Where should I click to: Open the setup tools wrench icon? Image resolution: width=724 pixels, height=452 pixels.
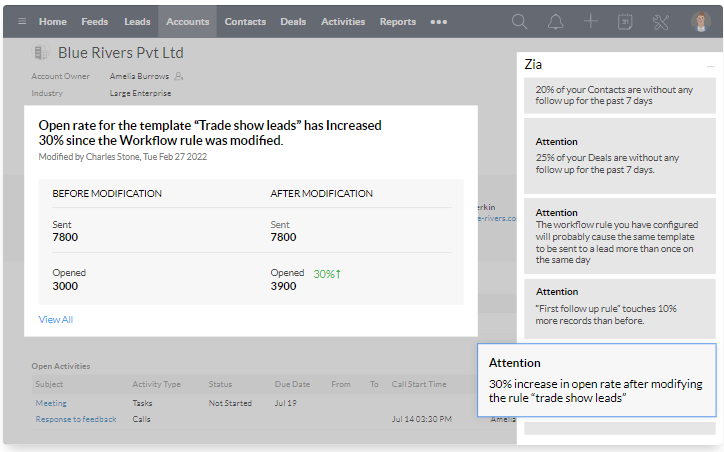(661, 22)
